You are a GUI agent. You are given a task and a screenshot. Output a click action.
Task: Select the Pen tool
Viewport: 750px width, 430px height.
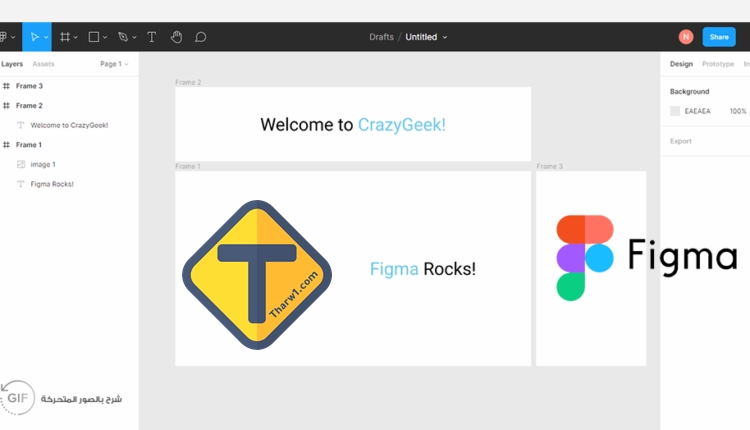click(x=123, y=37)
